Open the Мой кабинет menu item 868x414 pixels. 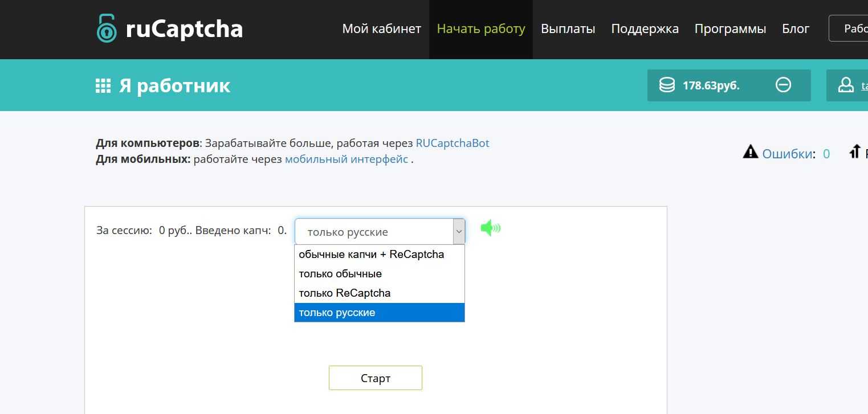(381, 28)
